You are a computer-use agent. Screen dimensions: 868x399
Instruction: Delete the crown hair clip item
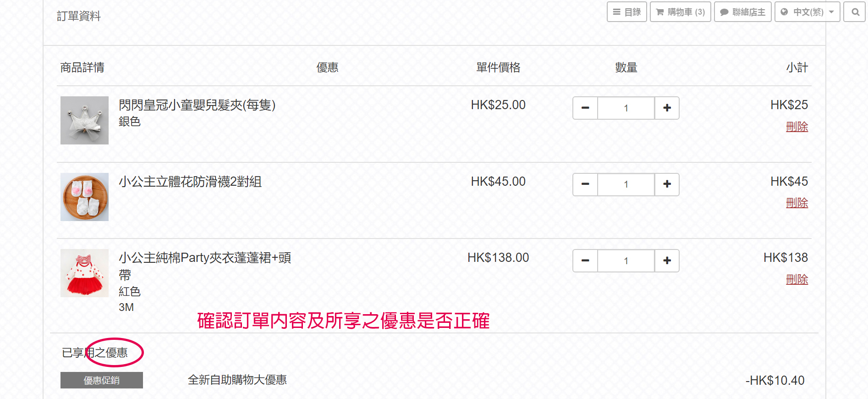pos(797,127)
